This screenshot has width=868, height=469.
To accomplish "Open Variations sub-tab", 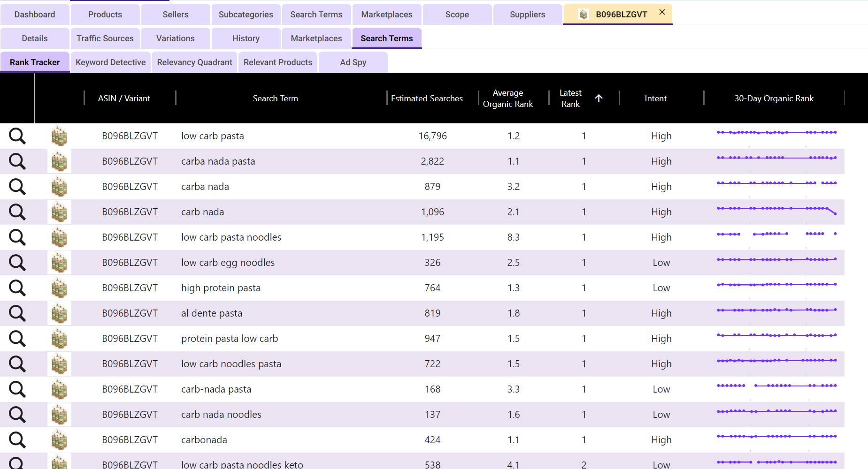I will pos(176,38).
